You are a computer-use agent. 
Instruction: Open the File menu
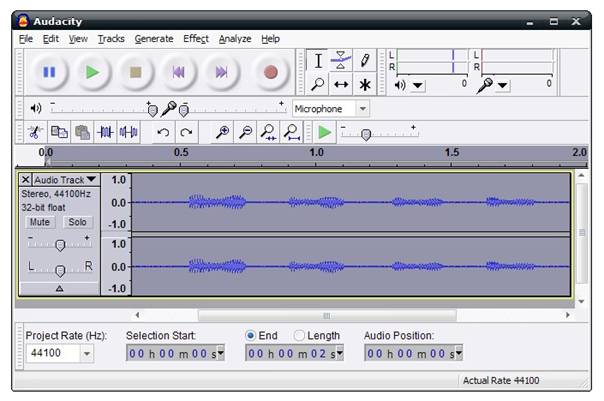(26, 39)
